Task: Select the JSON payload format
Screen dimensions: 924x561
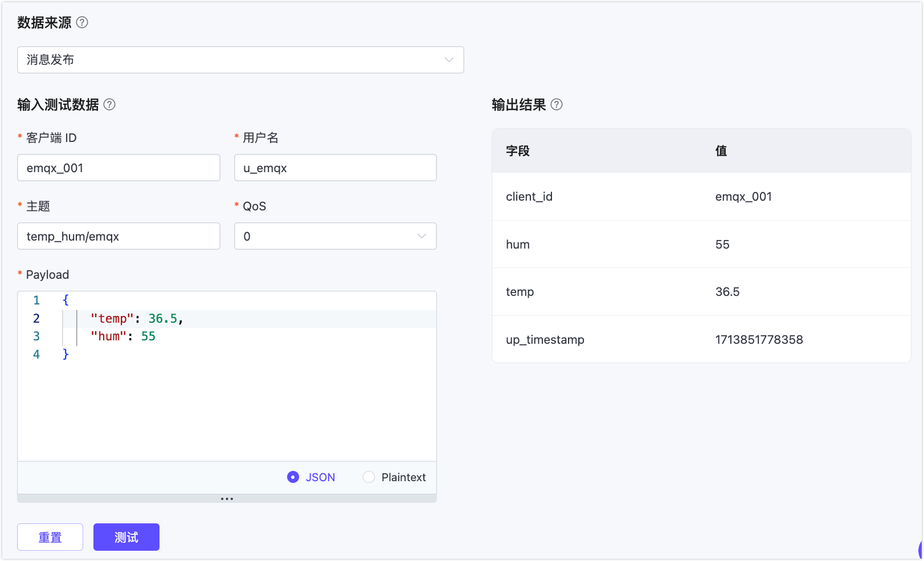Action: point(293,477)
